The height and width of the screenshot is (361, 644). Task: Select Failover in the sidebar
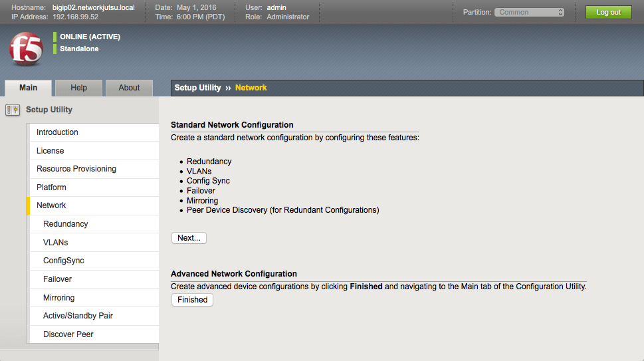tap(94, 279)
